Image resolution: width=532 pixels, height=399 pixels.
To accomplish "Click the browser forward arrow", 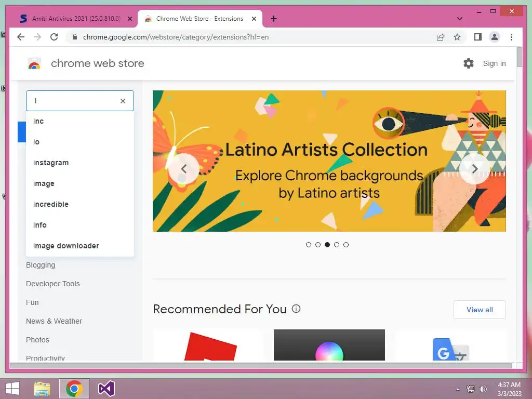I will (x=37, y=37).
